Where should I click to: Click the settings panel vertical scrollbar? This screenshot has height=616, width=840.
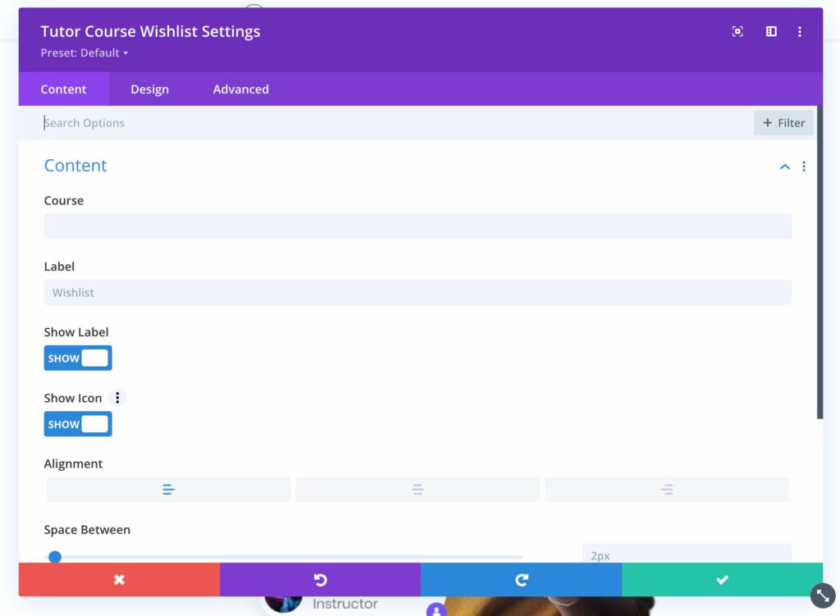click(x=819, y=262)
